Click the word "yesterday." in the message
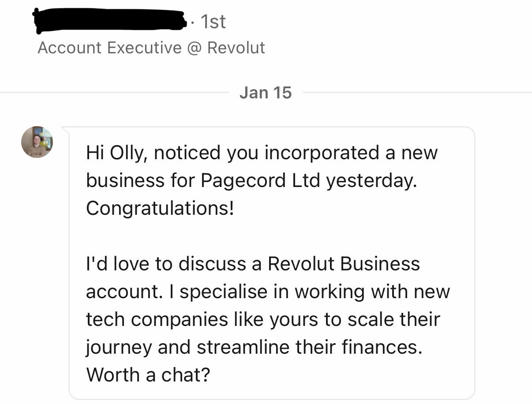The width and height of the screenshot is (532, 404). coord(371,180)
